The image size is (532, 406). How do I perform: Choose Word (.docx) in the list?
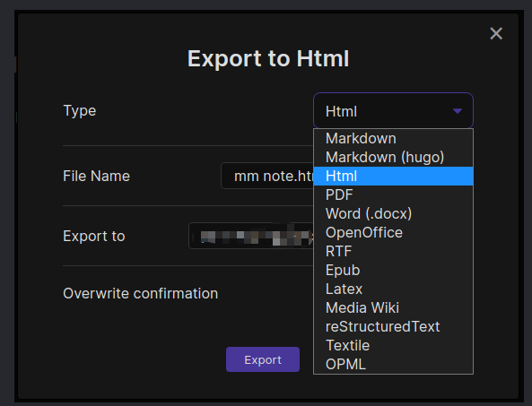pyautogui.click(x=393, y=214)
